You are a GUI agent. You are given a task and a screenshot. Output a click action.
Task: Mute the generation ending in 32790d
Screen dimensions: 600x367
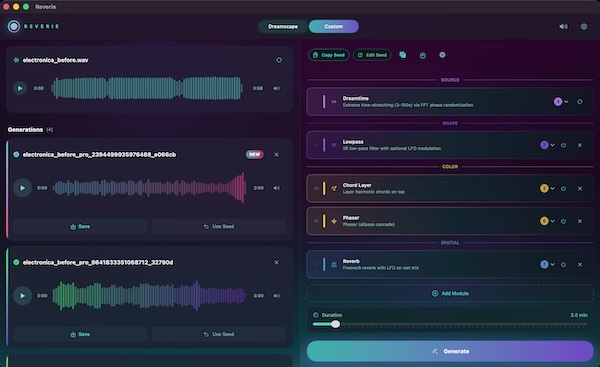point(276,296)
